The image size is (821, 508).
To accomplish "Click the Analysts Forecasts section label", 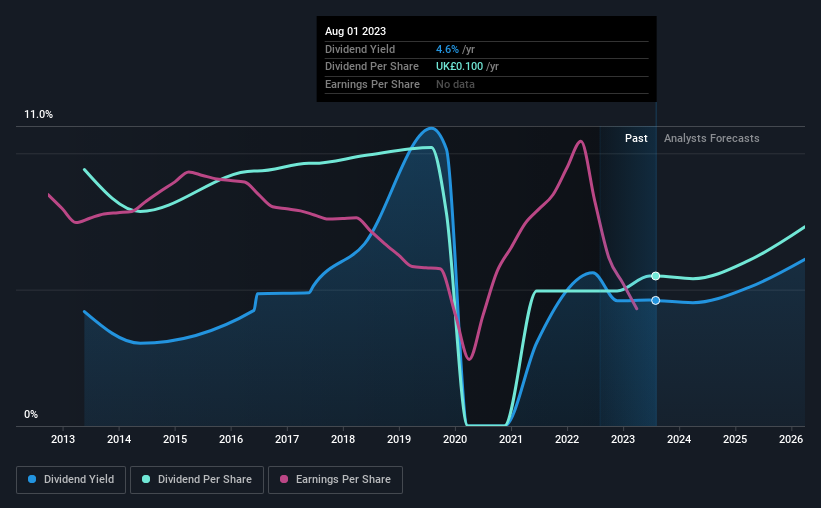I will [x=712, y=138].
